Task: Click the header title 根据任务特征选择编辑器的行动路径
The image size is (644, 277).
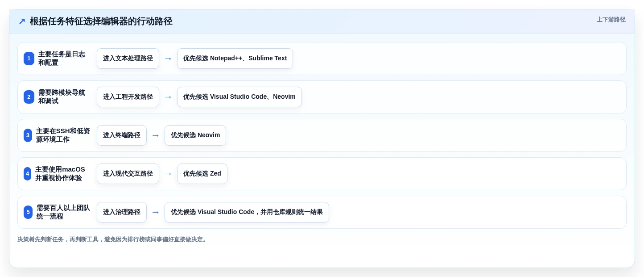Action: pos(101,21)
